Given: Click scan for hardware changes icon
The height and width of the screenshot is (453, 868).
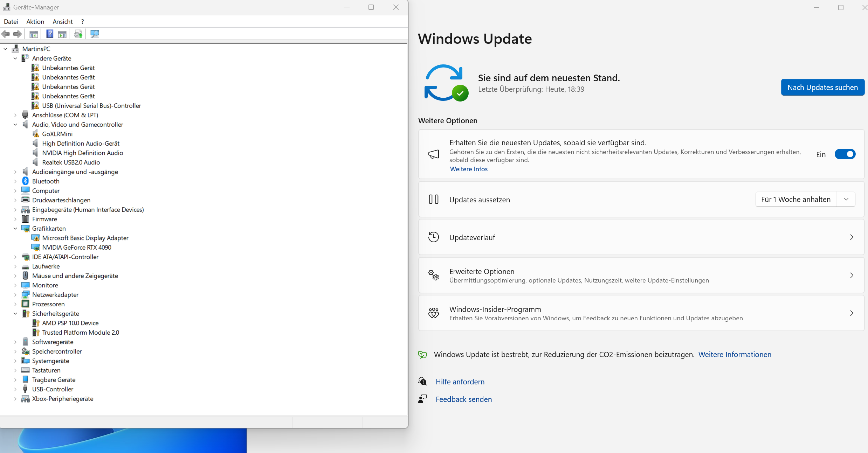Looking at the screenshot, I should [x=95, y=34].
